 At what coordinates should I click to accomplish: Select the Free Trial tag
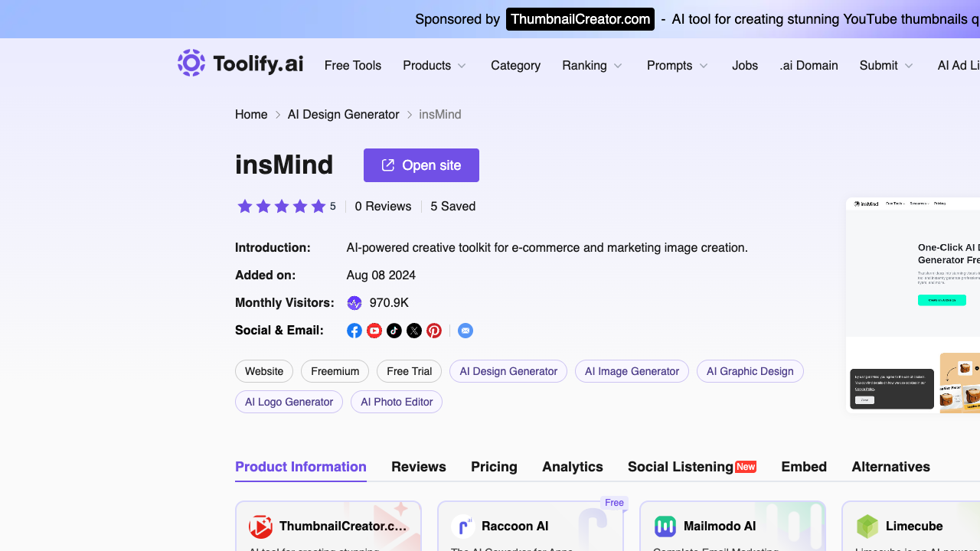point(410,371)
